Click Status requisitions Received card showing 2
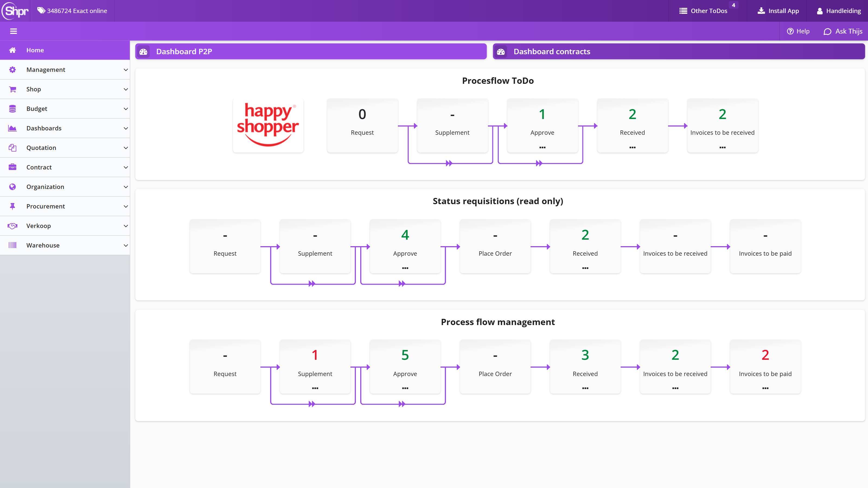This screenshot has height=488, width=868. (x=585, y=246)
